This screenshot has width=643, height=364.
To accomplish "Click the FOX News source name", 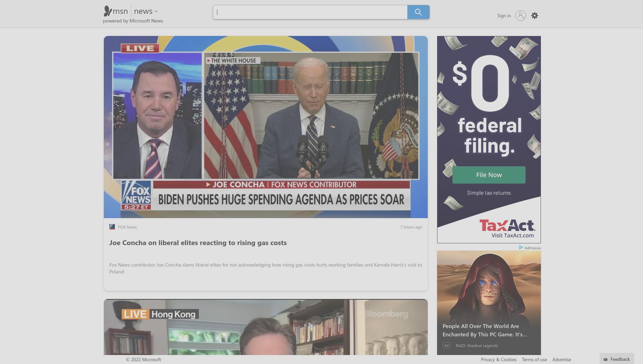I will click(x=127, y=227).
